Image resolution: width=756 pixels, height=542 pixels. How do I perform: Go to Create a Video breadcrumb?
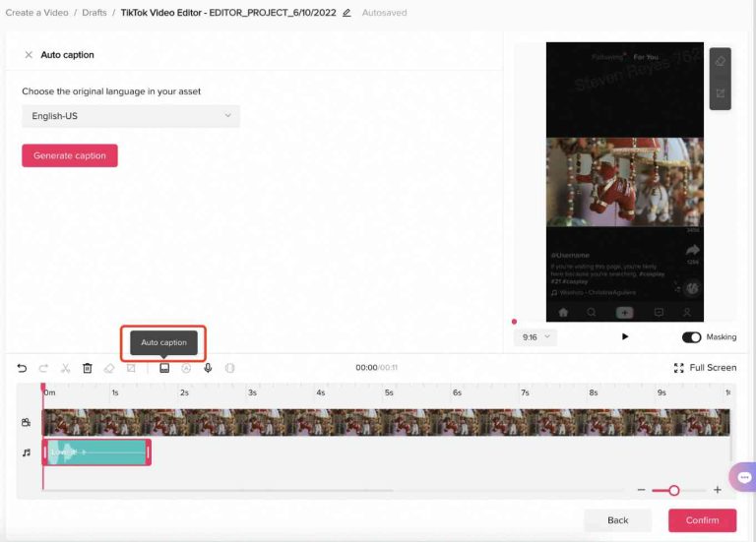pyautogui.click(x=36, y=13)
